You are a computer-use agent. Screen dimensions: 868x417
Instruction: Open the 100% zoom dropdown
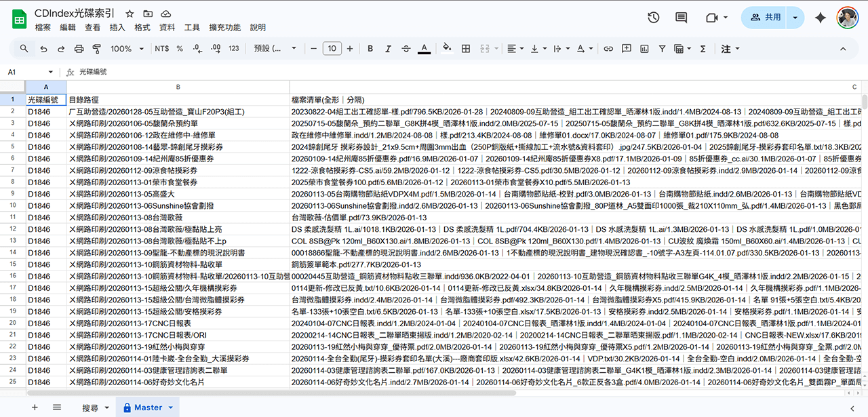[126, 49]
